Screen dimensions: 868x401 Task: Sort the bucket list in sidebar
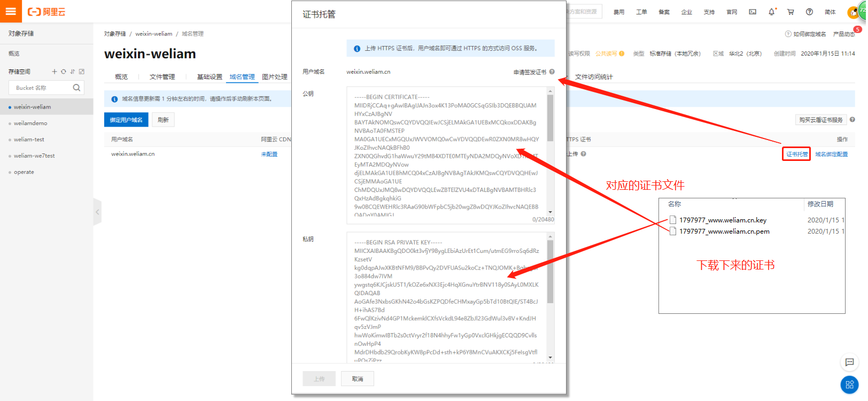coord(73,72)
